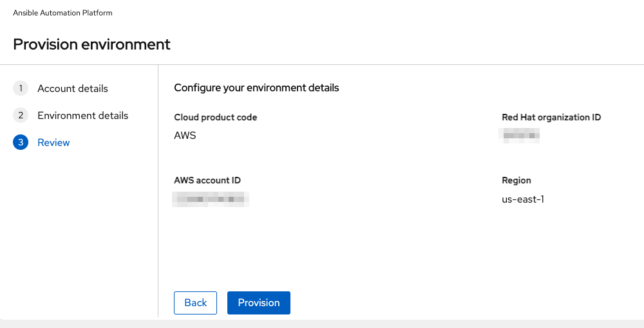Click the Provision button

(259, 303)
